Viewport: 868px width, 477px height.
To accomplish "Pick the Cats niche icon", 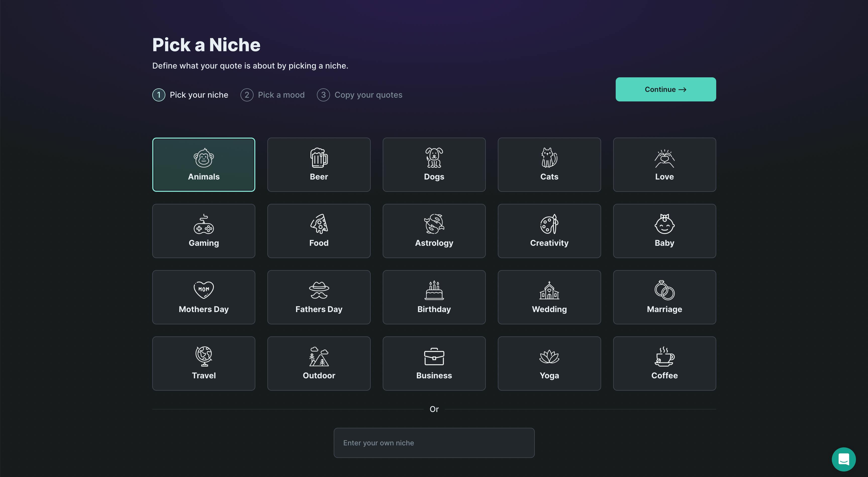I will [x=549, y=158].
